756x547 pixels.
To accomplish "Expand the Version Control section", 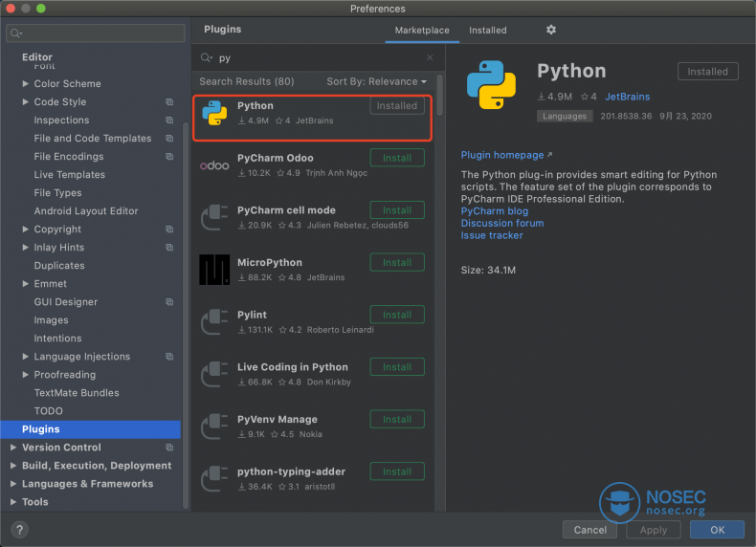I will coord(13,448).
